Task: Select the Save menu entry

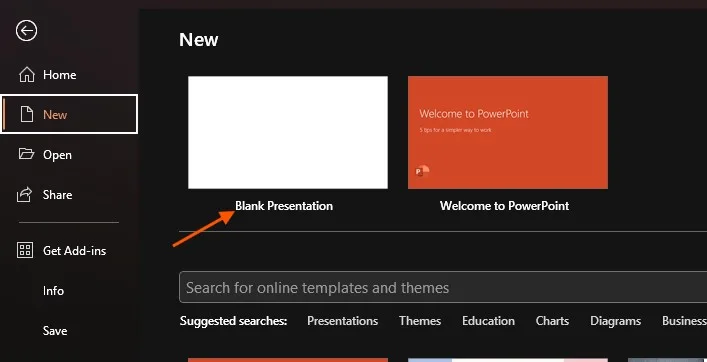Action: (x=55, y=331)
